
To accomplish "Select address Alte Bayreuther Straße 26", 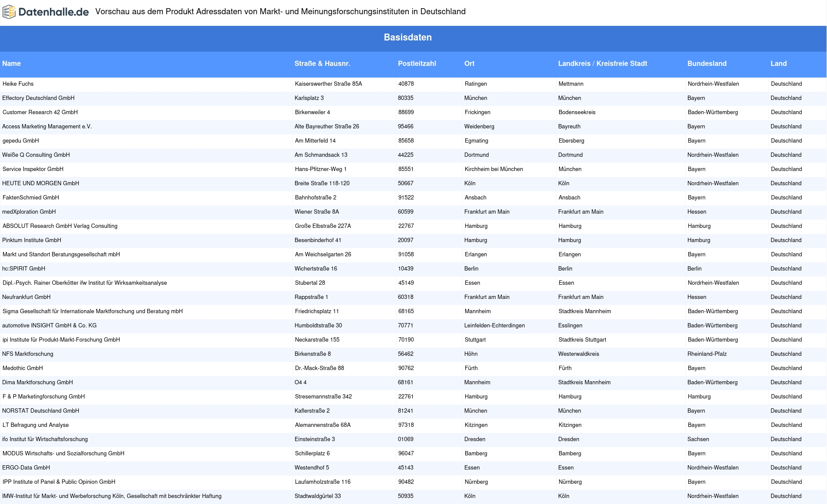I will pos(326,126).
